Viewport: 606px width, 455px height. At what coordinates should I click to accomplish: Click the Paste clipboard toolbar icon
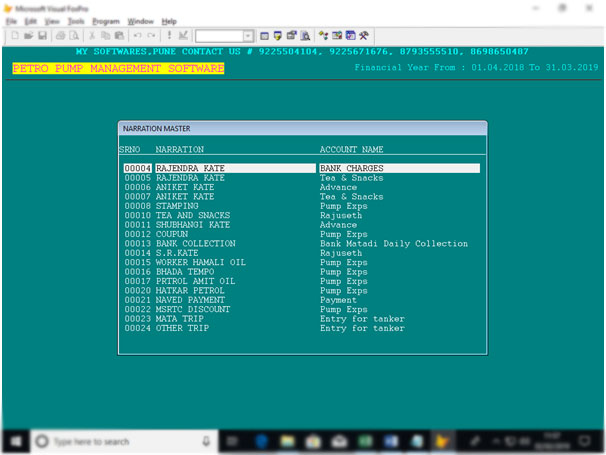coord(119,36)
